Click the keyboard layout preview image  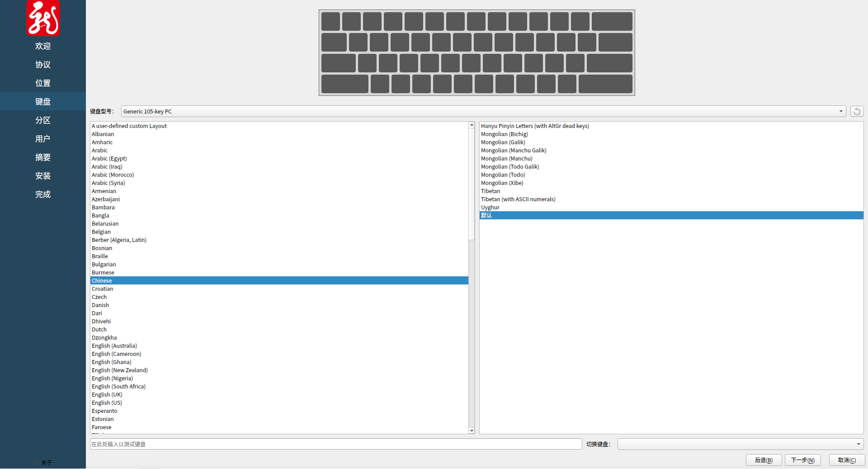point(476,53)
